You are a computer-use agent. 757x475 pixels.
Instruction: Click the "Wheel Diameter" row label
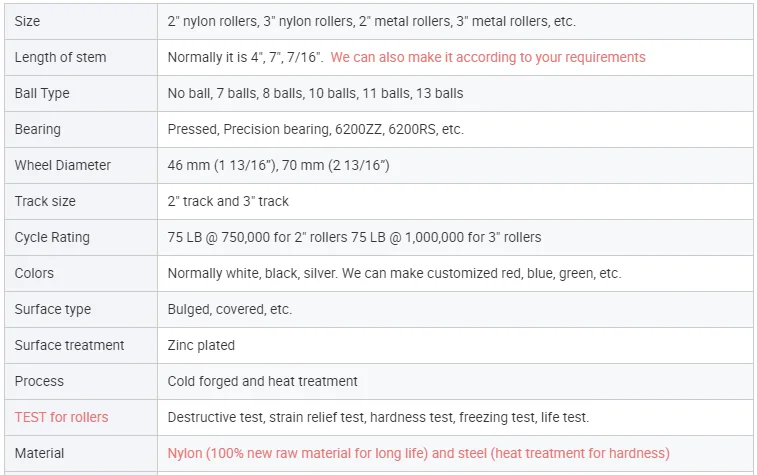pos(63,165)
